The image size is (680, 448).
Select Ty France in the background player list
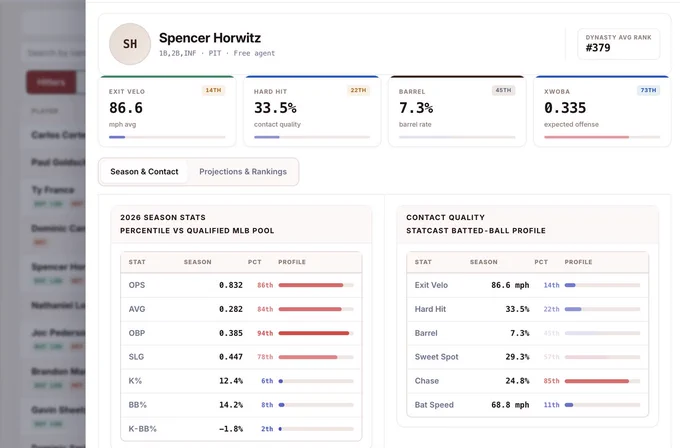(x=52, y=190)
